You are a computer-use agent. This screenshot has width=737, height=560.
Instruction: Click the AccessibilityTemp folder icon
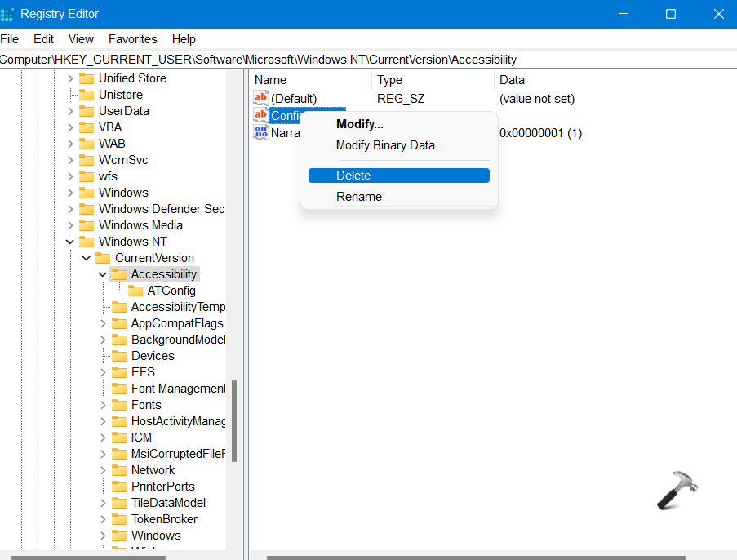[x=119, y=307]
